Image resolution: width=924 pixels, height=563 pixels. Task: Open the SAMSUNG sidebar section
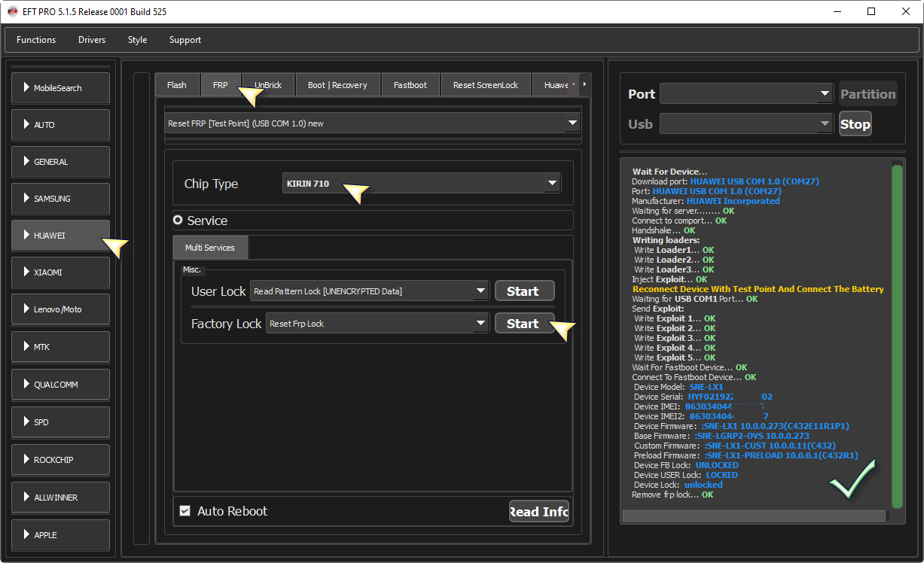(x=61, y=199)
